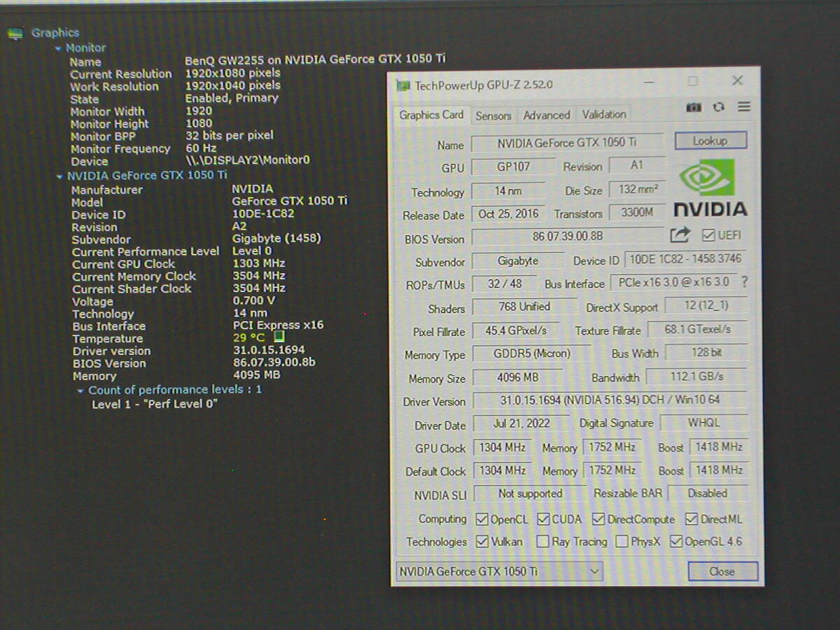Click the Bus Interface question mark
Viewport: 840px width, 630px height.
coord(744,281)
